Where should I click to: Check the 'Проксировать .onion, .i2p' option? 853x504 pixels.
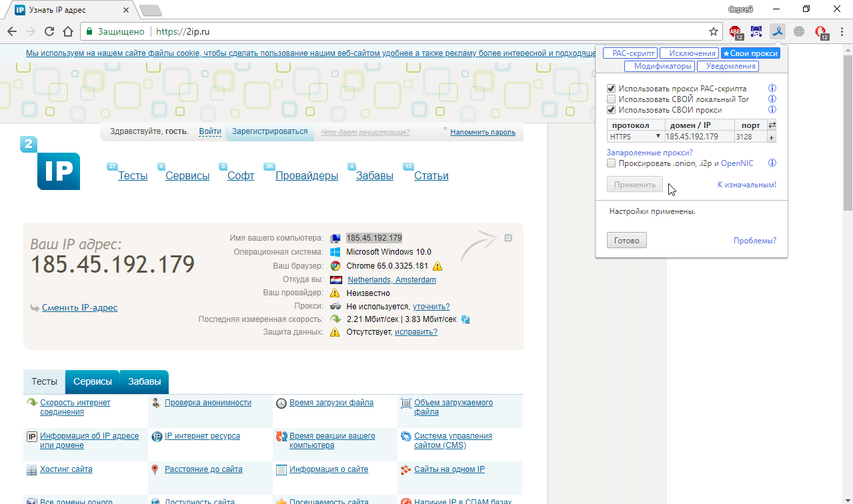(x=611, y=163)
